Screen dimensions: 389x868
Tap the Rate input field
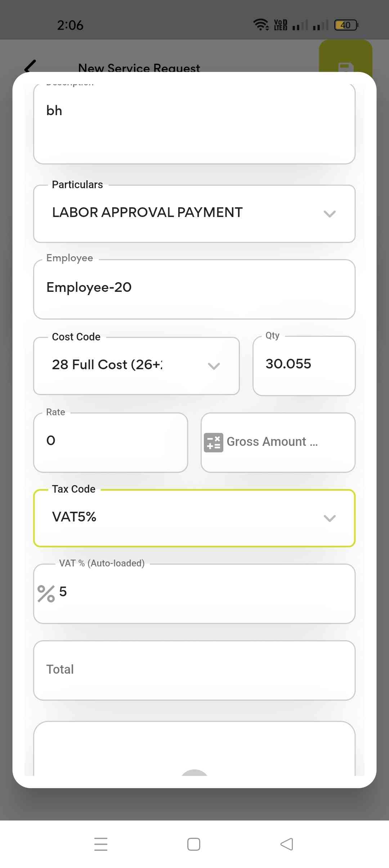pos(111,442)
